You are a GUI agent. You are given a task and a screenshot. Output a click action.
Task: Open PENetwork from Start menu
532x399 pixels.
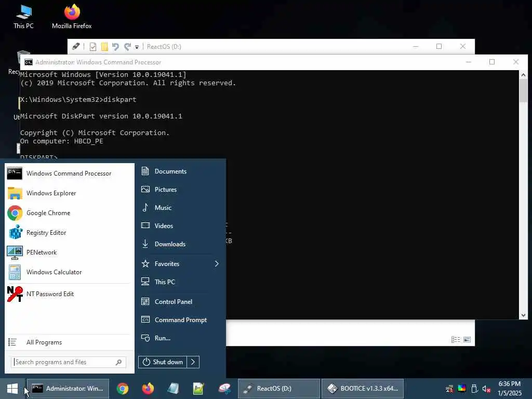point(69,252)
